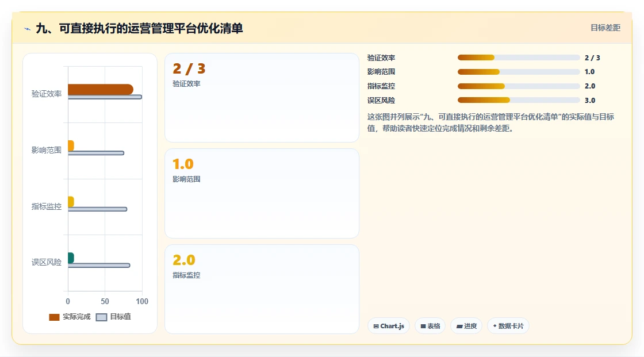The height and width of the screenshot is (357, 644).
Task: Click the 影响范围 target bar in chart
Action: tap(95, 153)
